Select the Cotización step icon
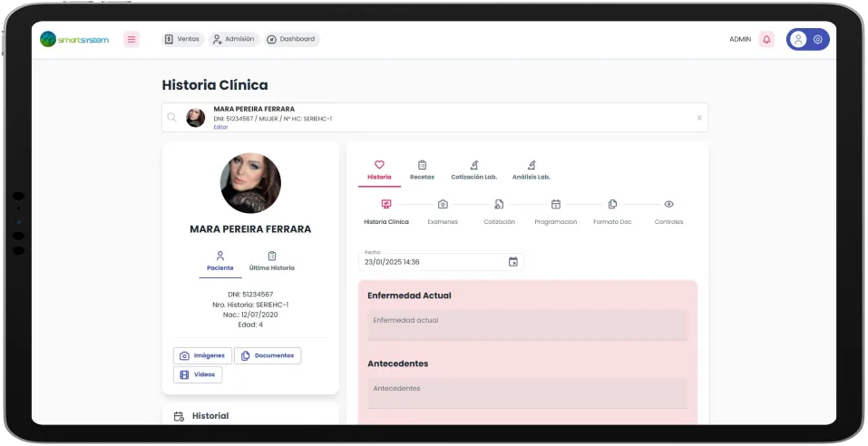Screen dimensions: 868x446 pyautogui.click(x=499, y=205)
